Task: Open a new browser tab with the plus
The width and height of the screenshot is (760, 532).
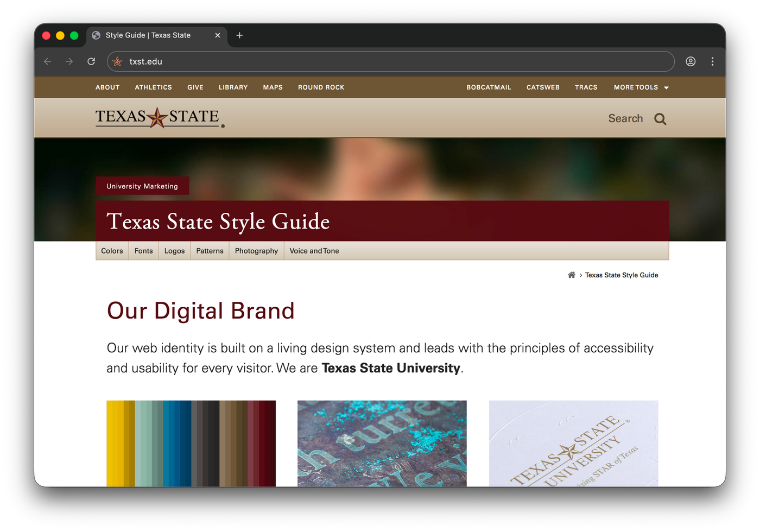Action: 239,35
